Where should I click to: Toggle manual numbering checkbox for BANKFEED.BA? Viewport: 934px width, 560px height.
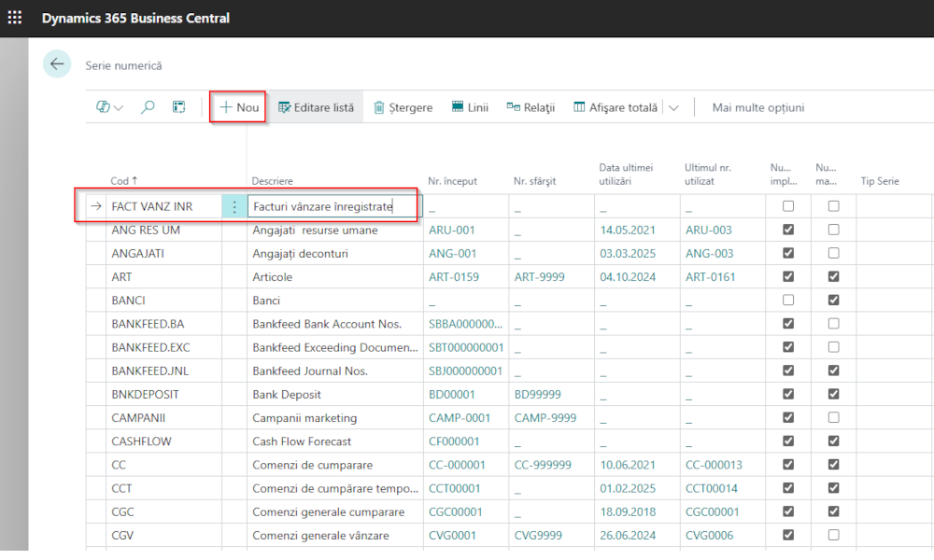pyautogui.click(x=833, y=323)
